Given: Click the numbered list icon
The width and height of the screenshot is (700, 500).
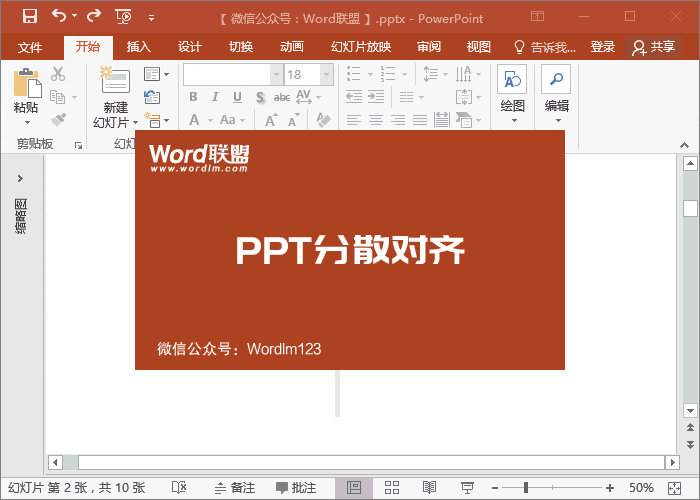Looking at the screenshot, I should click(x=388, y=74).
